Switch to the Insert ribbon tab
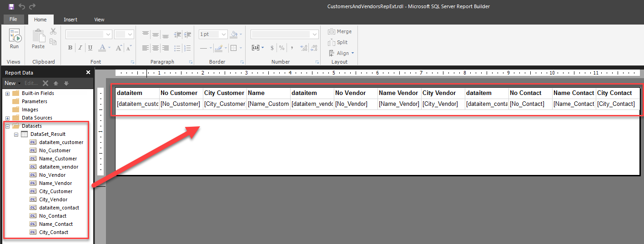This screenshot has height=244, width=644. click(x=70, y=20)
